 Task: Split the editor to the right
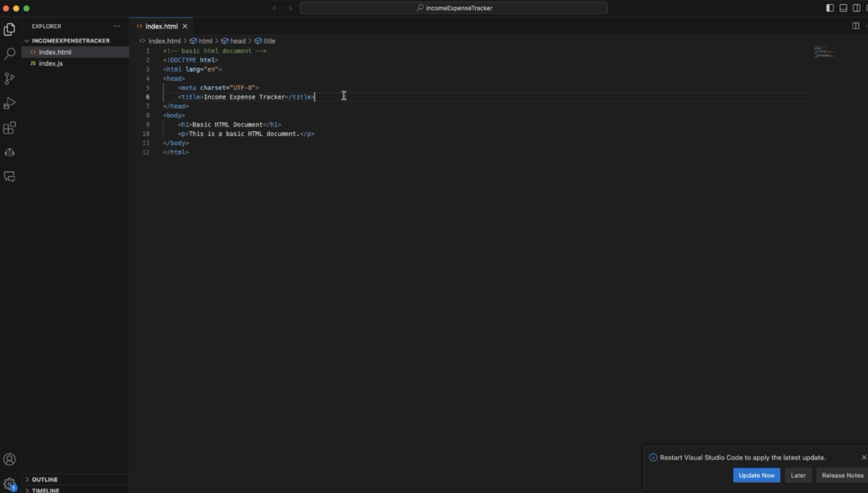click(x=855, y=26)
